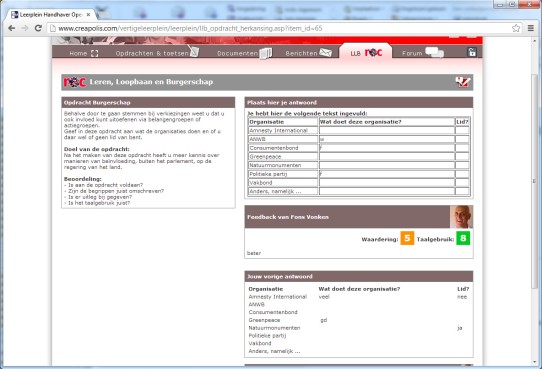
Task: Click the scrollbar down arrow
Action: (x=535, y=362)
